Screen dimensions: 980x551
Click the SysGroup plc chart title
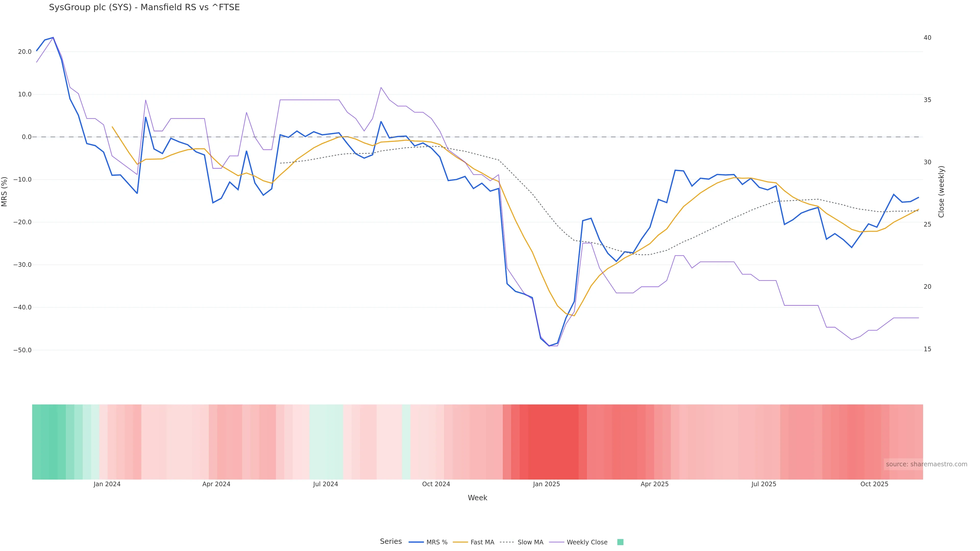coord(144,8)
